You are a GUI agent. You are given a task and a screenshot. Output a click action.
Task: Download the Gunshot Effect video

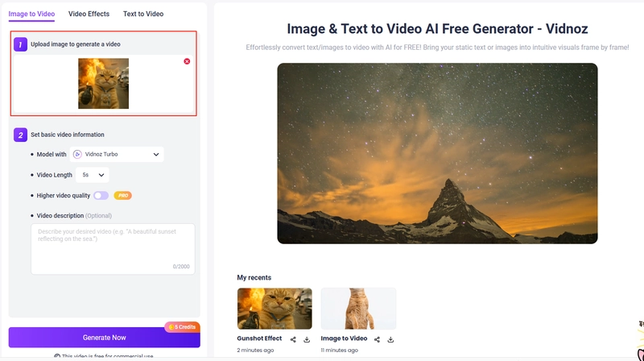(307, 339)
